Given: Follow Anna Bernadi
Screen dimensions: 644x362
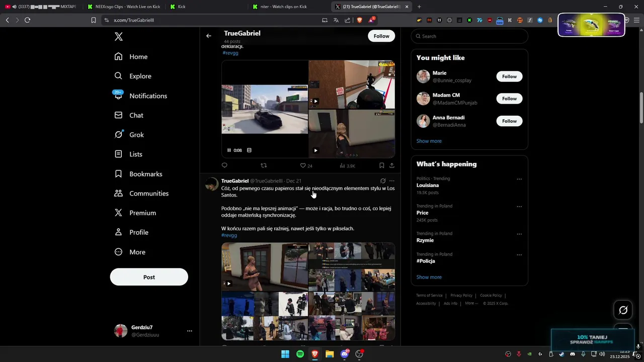Looking at the screenshot, I should pyautogui.click(x=509, y=121).
